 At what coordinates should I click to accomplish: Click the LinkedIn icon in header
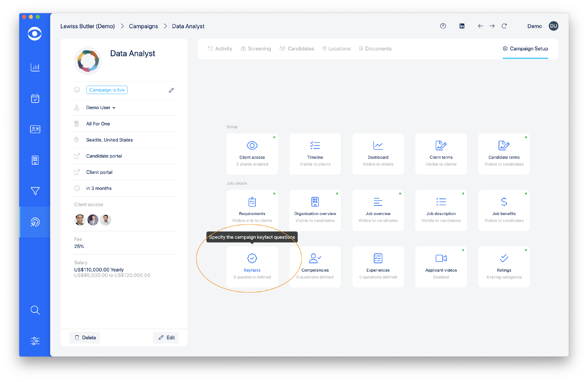coord(462,26)
